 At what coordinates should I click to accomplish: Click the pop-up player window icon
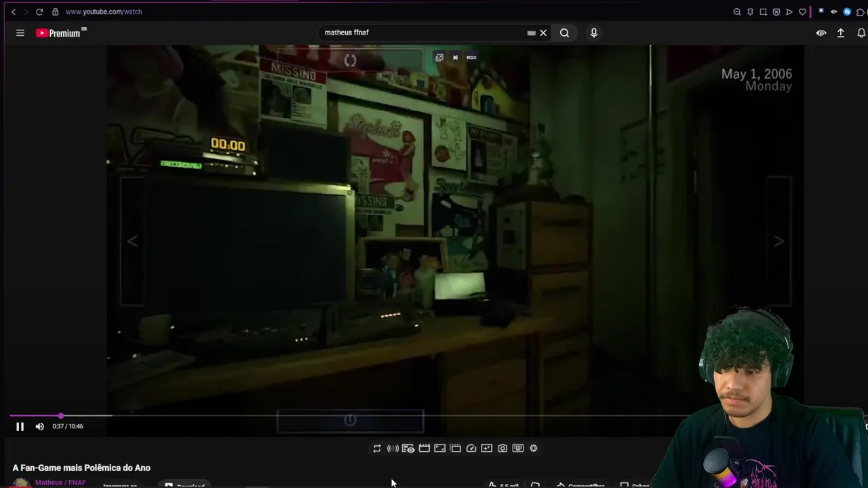tap(456, 448)
